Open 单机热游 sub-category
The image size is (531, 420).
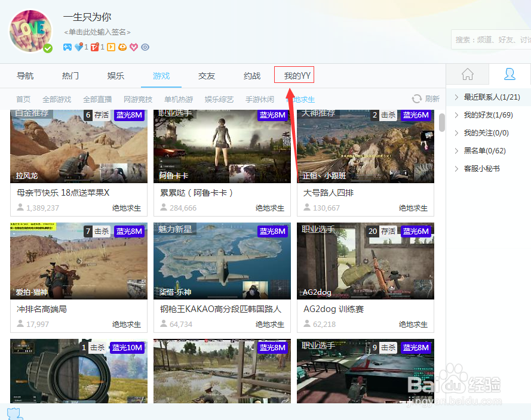(x=179, y=100)
